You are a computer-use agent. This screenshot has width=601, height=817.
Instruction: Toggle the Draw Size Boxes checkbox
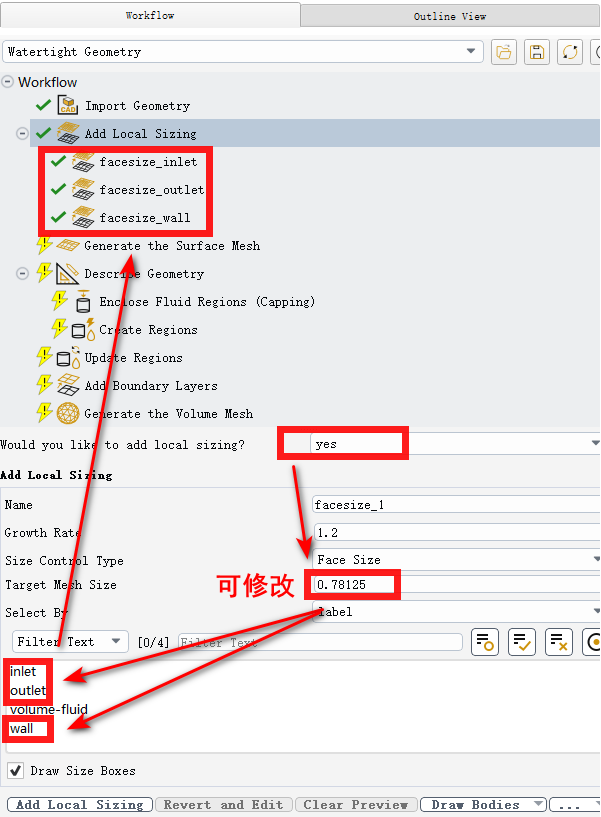click(16, 770)
